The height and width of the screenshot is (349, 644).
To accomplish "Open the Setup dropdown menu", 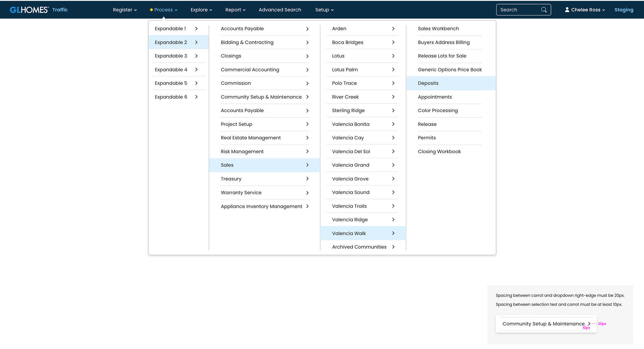I will point(324,10).
